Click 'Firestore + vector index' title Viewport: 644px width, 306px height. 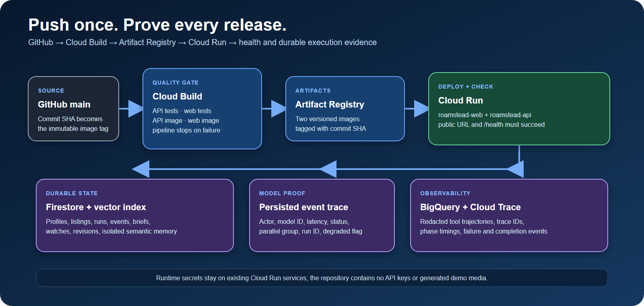(96, 207)
